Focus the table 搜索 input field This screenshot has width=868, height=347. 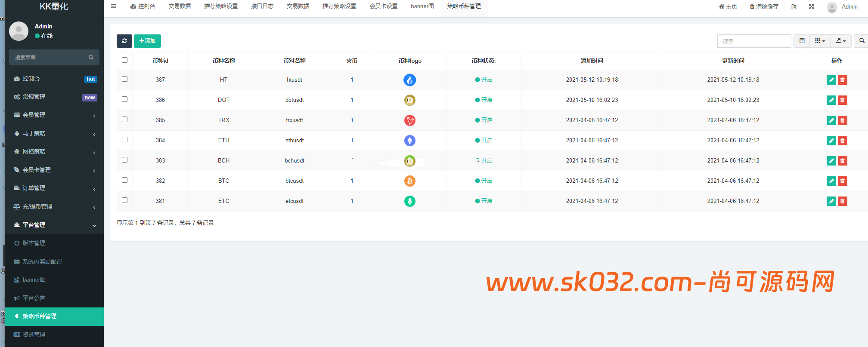[x=754, y=41]
